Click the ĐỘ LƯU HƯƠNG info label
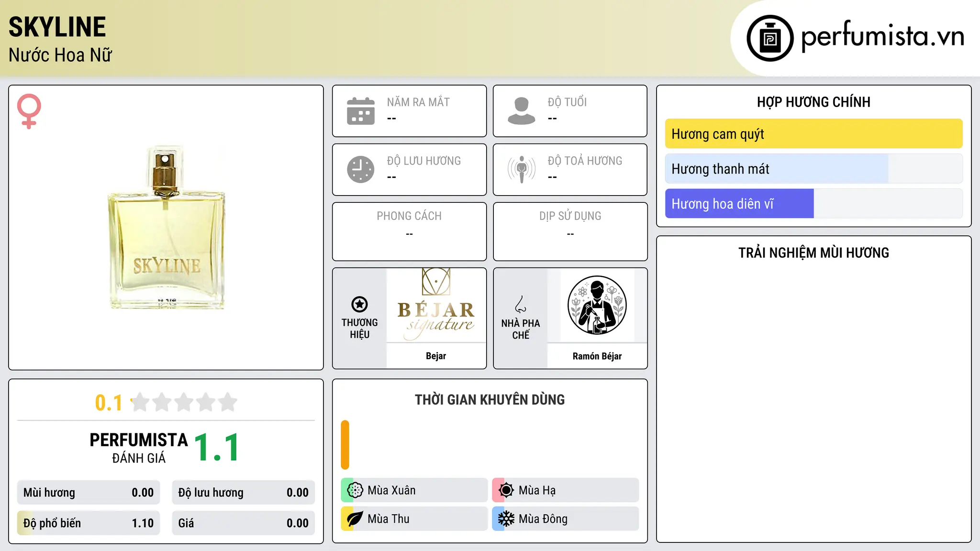 (424, 161)
